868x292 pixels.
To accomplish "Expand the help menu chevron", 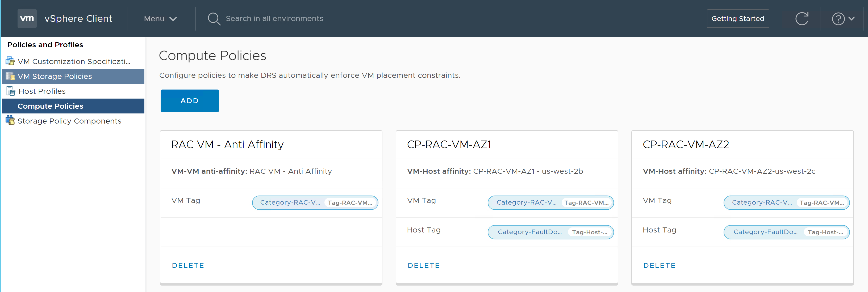I will tap(852, 19).
